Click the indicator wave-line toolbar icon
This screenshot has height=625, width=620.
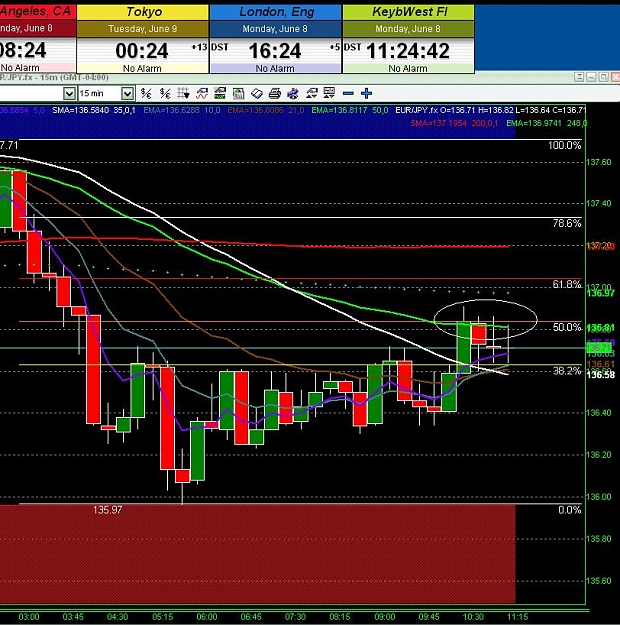point(202,94)
